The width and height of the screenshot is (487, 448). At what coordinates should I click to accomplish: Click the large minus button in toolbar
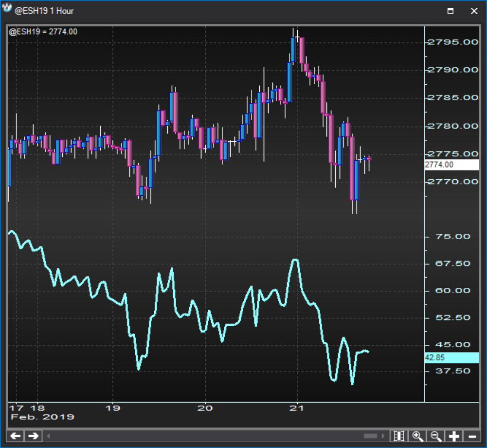pyautogui.click(x=472, y=436)
